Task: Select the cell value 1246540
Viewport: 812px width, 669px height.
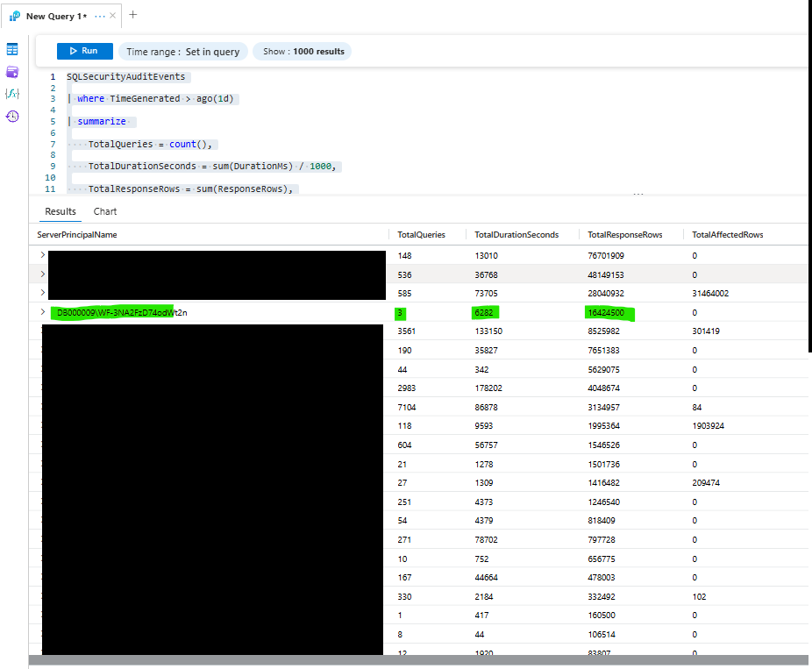Action: pos(603,502)
